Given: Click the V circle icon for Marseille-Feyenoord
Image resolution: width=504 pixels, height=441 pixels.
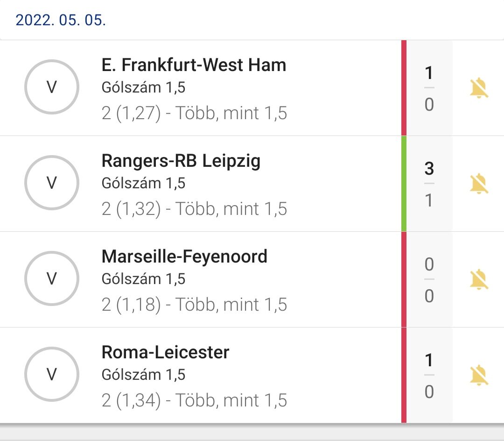Looking at the screenshot, I should coord(52,279).
